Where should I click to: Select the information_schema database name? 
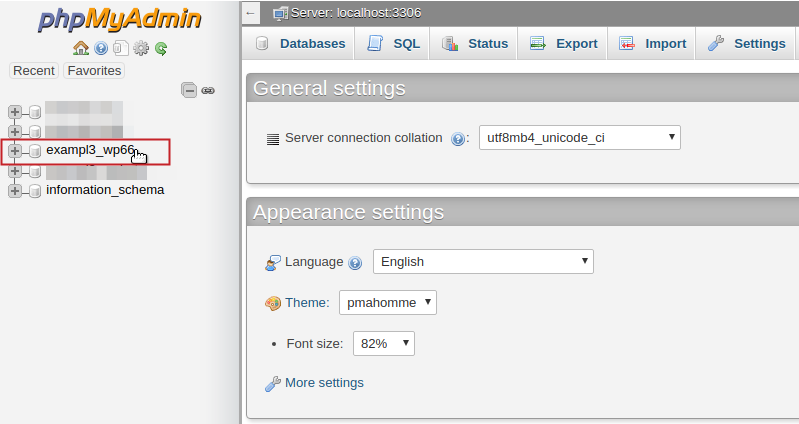(105, 190)
